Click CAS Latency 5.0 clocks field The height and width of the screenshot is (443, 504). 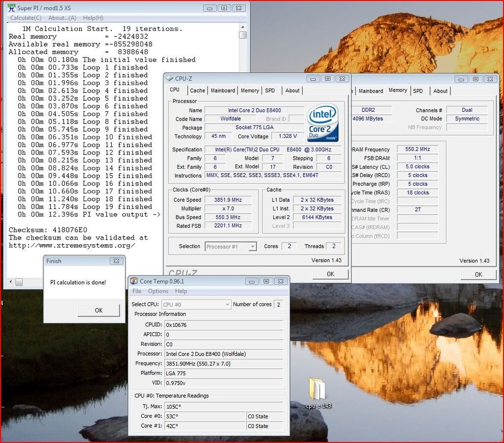point(417,166)
